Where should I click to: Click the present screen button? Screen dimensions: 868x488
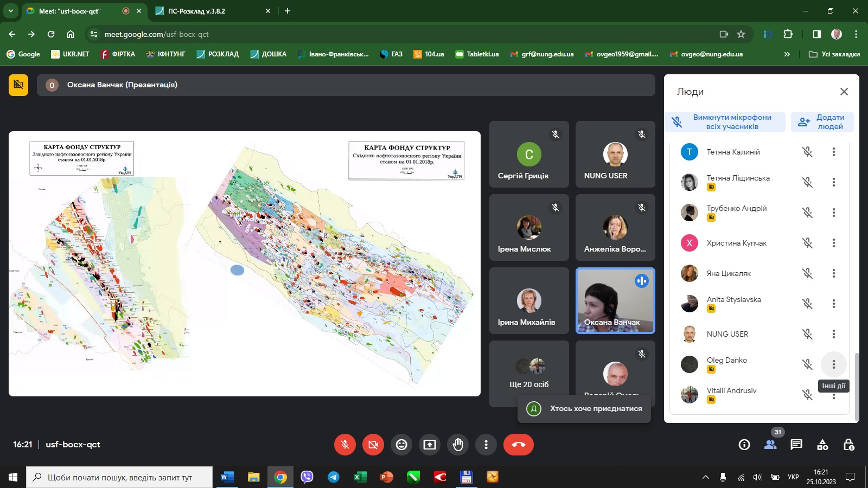tap(430, 445)
